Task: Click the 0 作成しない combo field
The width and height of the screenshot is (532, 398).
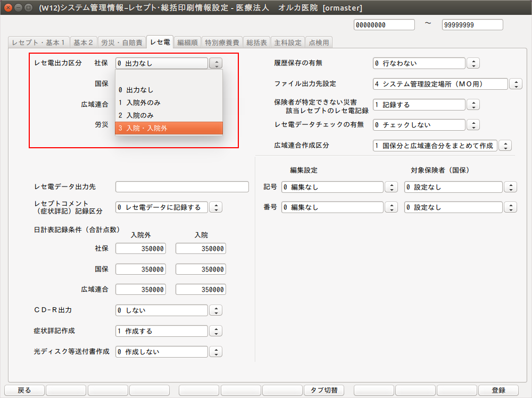Action: pyautogui.click(x=162, y=352)
